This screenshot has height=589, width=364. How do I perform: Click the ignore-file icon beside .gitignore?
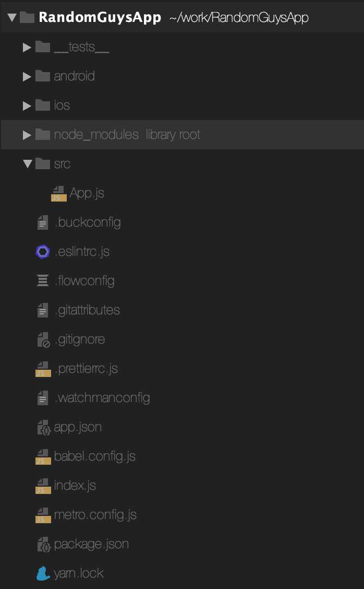coord(43,339)
